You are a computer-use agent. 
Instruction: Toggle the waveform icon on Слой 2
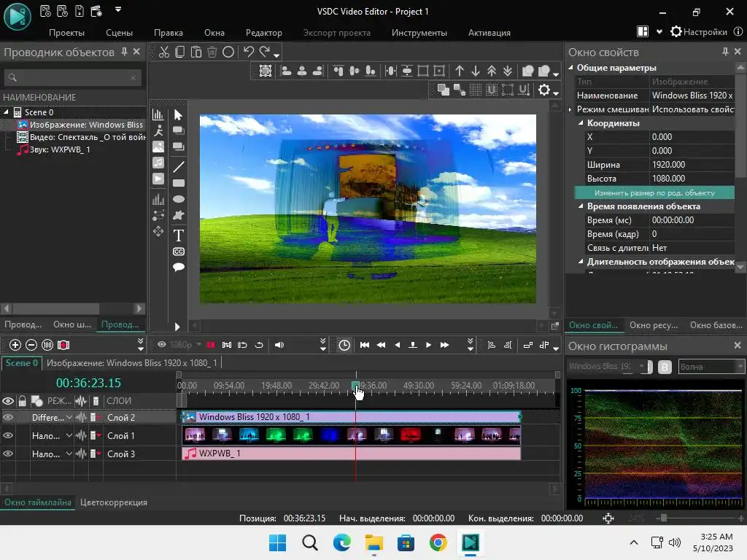(x=81, y=418)
